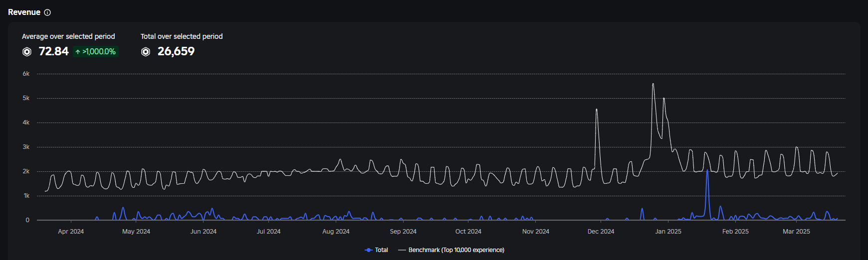This screenshot has height=260, width=868.
Task: Click the total value 26,659
Action: click(176, 51)
